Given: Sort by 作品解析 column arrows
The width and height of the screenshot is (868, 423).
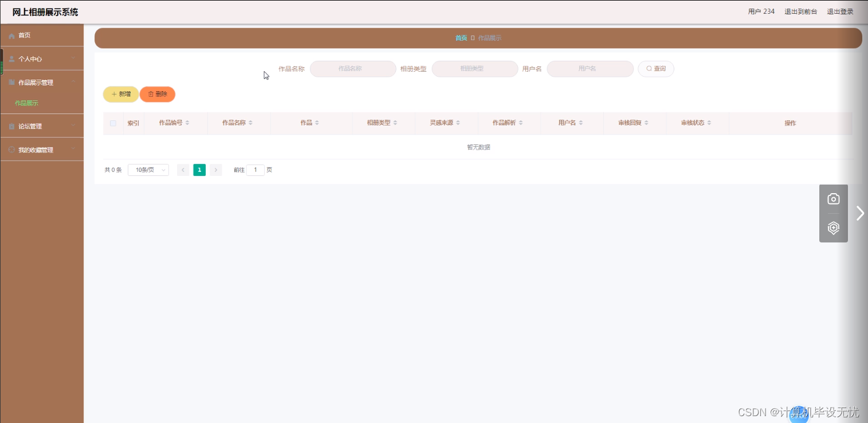Looking at the screenshot, I should [x=521, y=123].
